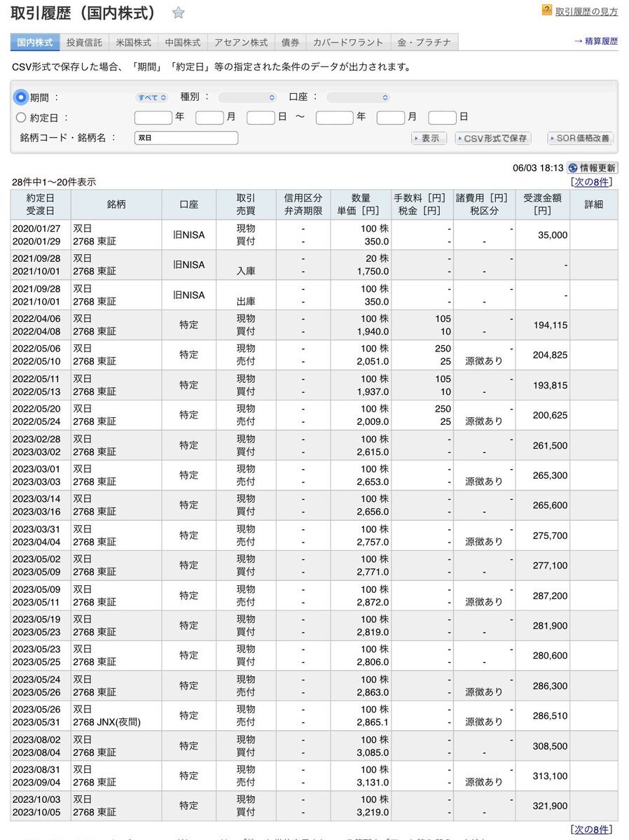Screen dimensions: 629x840
Task: Click the 情報更新 refresh button
Action: point(593,168)
